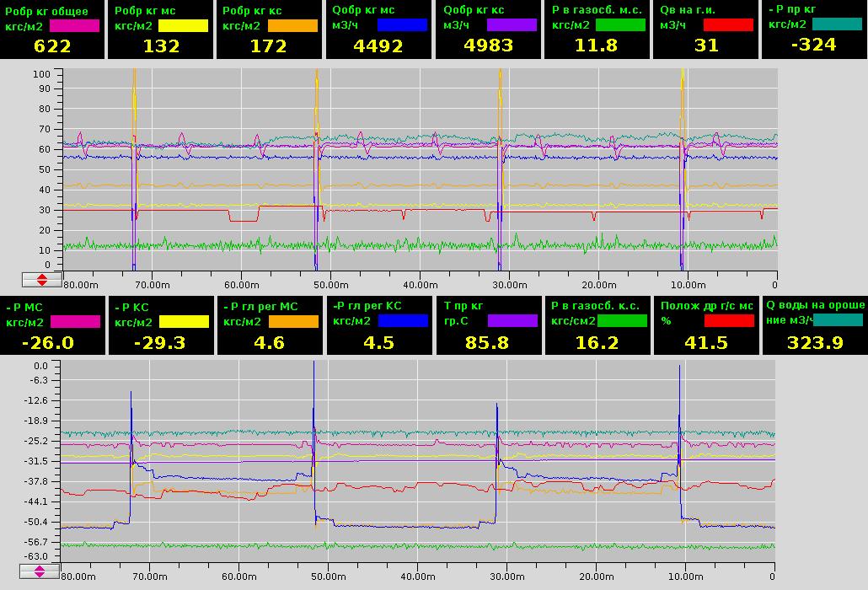The width and height of the screenshot is (868, 590).
Task: Click the red up arrow of the upper chart stepper
Action: (x=41, y=276)
